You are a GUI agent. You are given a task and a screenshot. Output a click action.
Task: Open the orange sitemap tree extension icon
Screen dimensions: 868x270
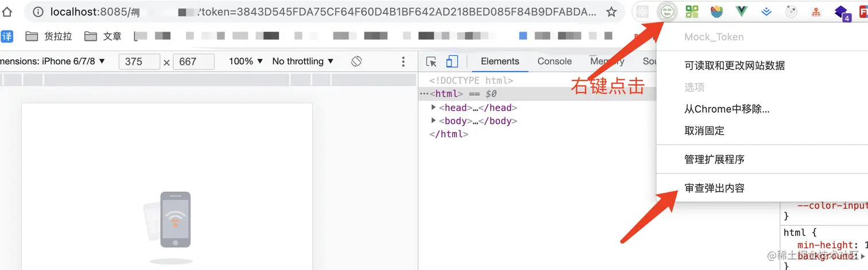tap(816, 11)
